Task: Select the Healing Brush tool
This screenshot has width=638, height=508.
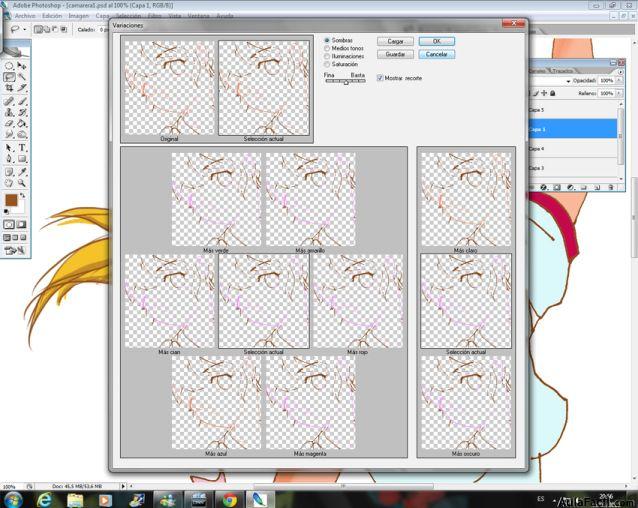Action: 9,101
